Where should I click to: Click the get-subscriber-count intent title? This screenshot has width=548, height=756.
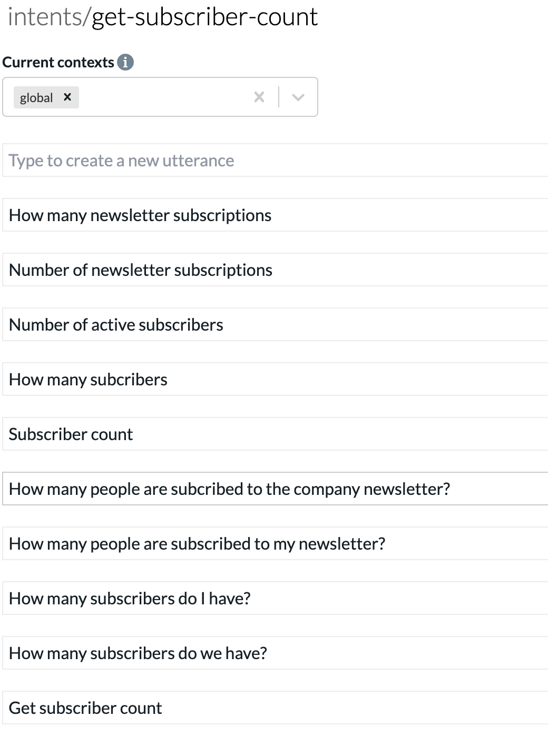pos(205,17)
